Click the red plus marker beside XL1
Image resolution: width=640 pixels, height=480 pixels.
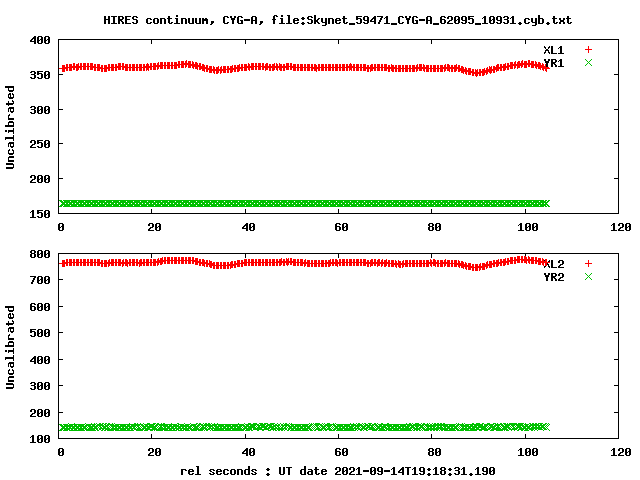(x=588, y=50)
